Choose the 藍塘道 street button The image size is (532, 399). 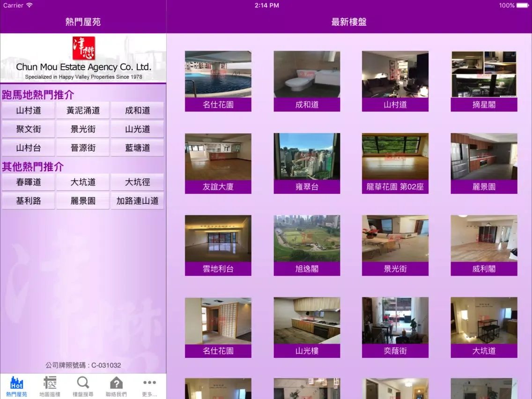pos(137,147)
